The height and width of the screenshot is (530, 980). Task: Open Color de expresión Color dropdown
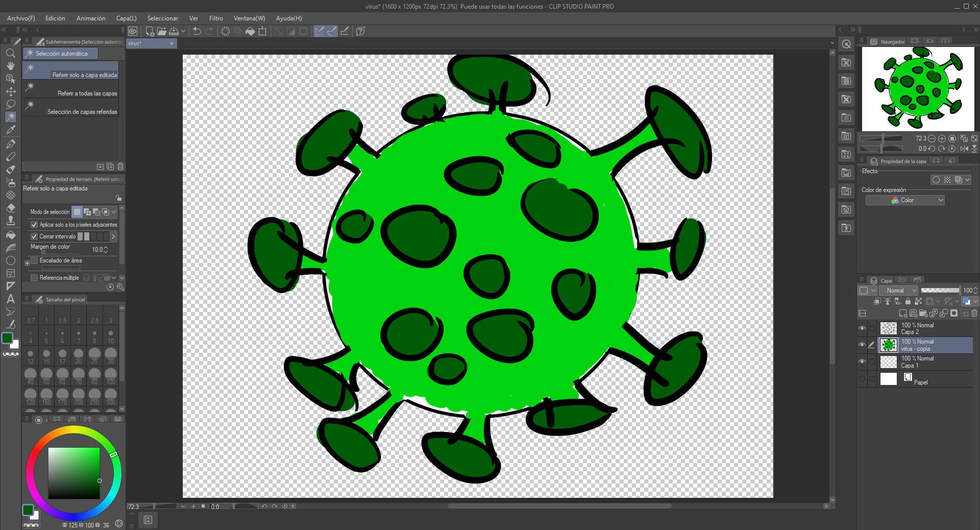point(905,200)
